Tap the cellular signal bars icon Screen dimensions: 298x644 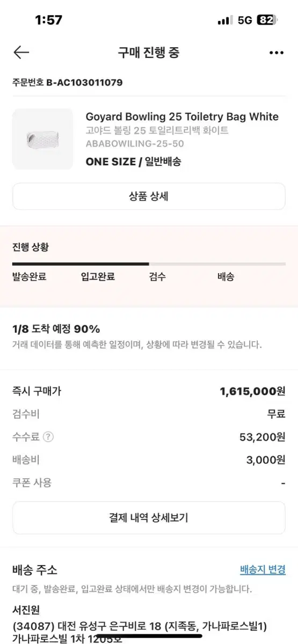224,20
